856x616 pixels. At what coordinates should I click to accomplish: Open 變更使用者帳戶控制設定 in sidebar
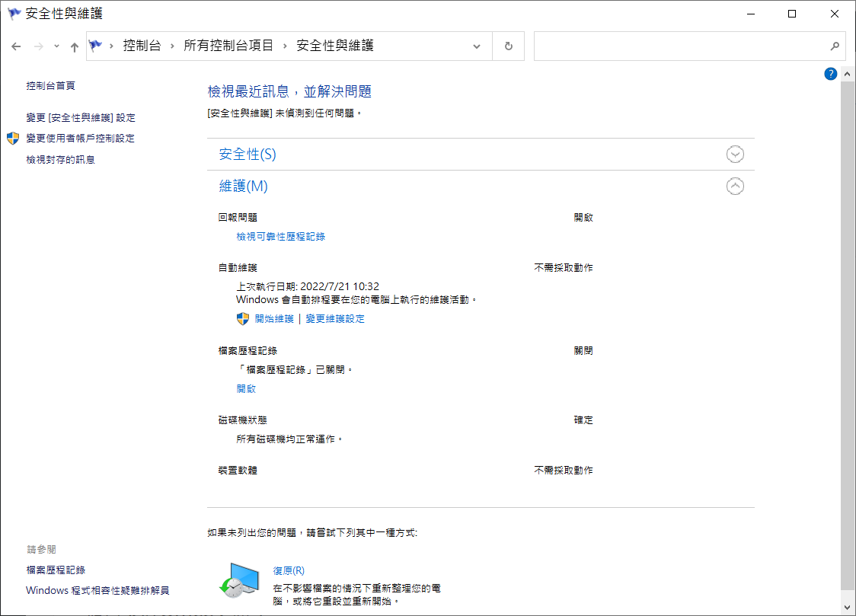pyautogui.click(x=80, y=139)
